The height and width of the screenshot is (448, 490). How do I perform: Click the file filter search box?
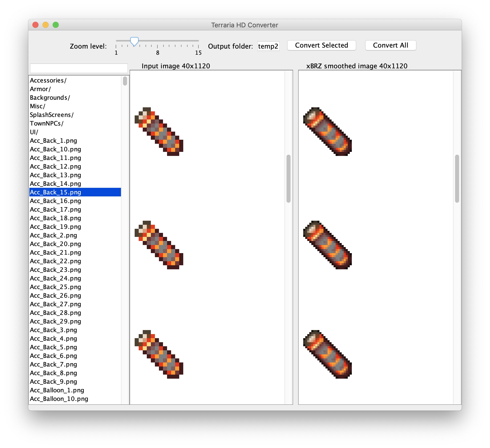tap(79, 68)
